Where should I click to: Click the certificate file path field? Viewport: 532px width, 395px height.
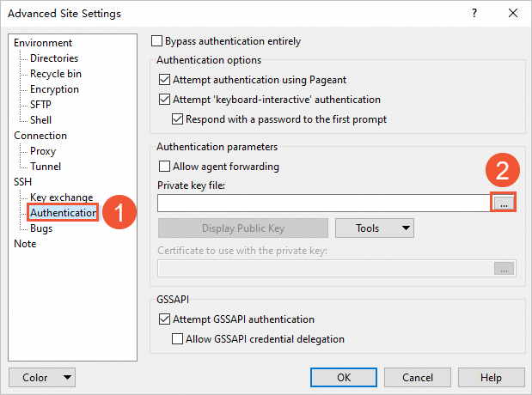pos(326,269)
